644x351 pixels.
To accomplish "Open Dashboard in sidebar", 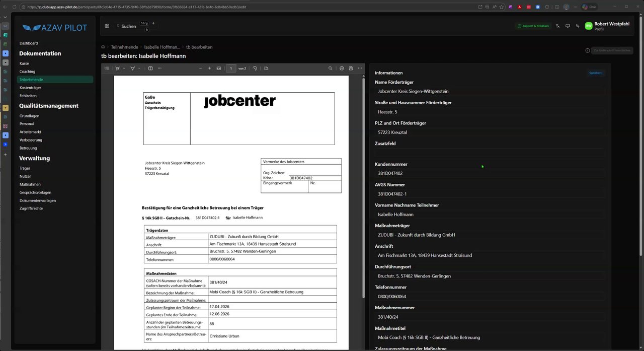I will click(x=29, y=43).
